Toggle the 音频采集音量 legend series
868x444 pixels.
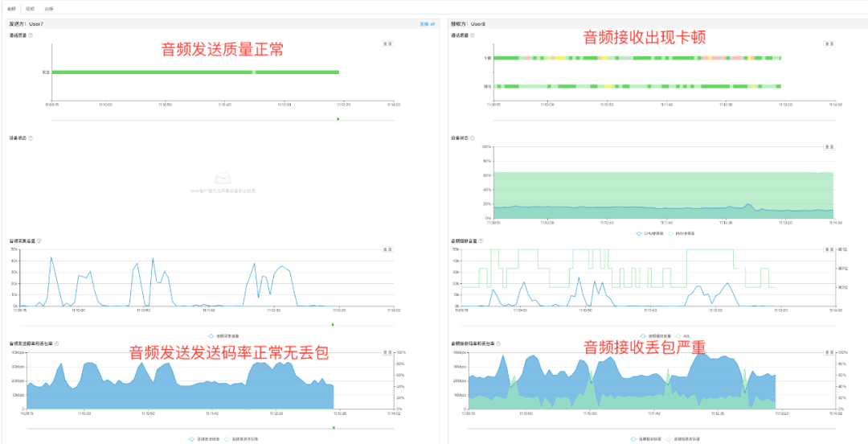223,336
